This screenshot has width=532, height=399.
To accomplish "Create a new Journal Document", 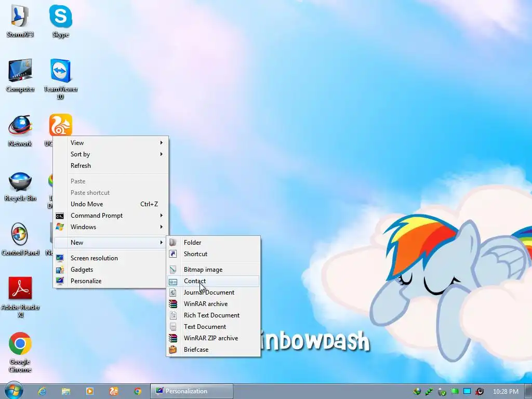I will click(214, 292).
